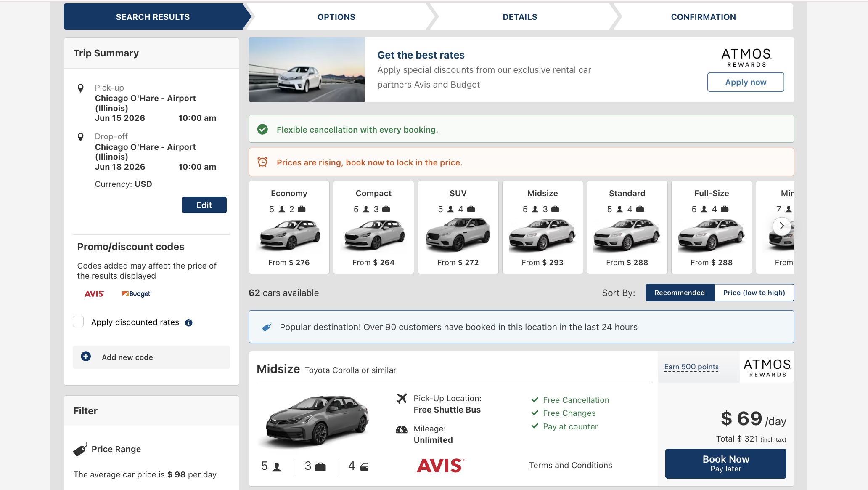
Task: Click the drop-off location pin icon
Action: point(81,137)
